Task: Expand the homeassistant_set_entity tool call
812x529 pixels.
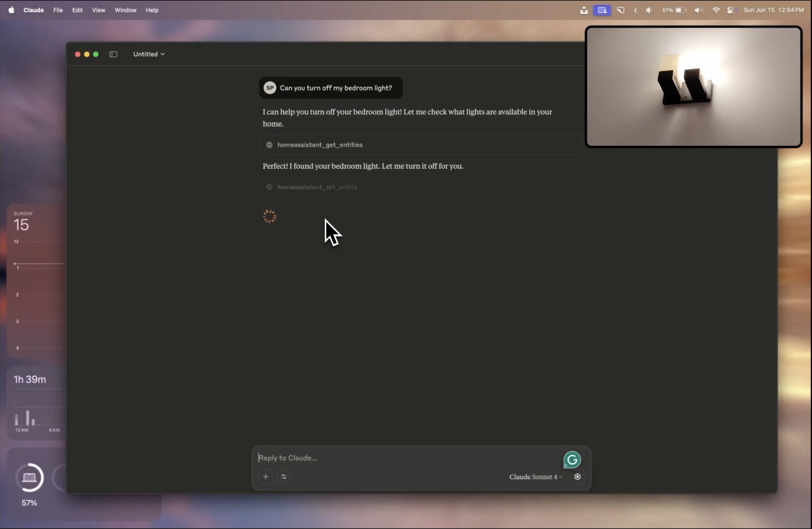Action: [422, 187]
